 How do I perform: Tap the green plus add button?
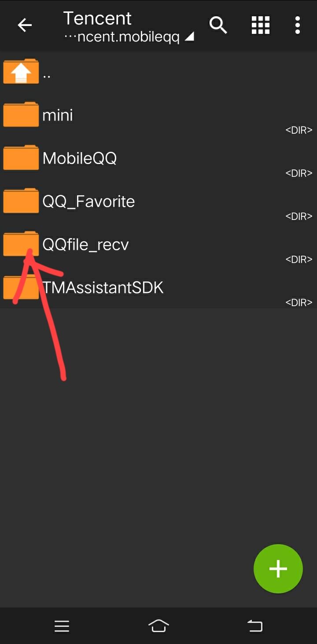click(278, 569)
